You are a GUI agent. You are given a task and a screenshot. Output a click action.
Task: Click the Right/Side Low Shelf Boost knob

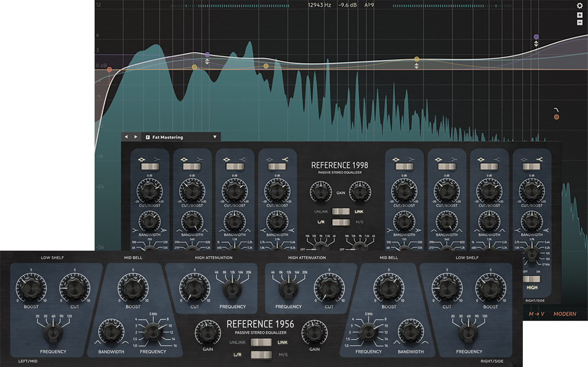[491, 288]
